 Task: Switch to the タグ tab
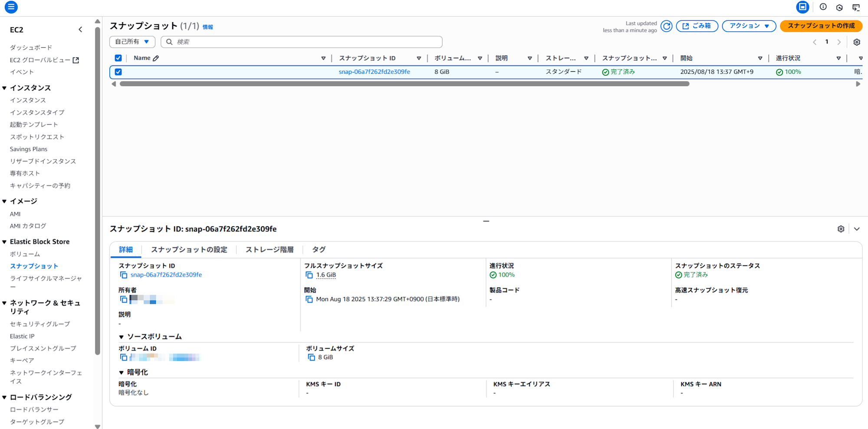[x=319, y=250]
